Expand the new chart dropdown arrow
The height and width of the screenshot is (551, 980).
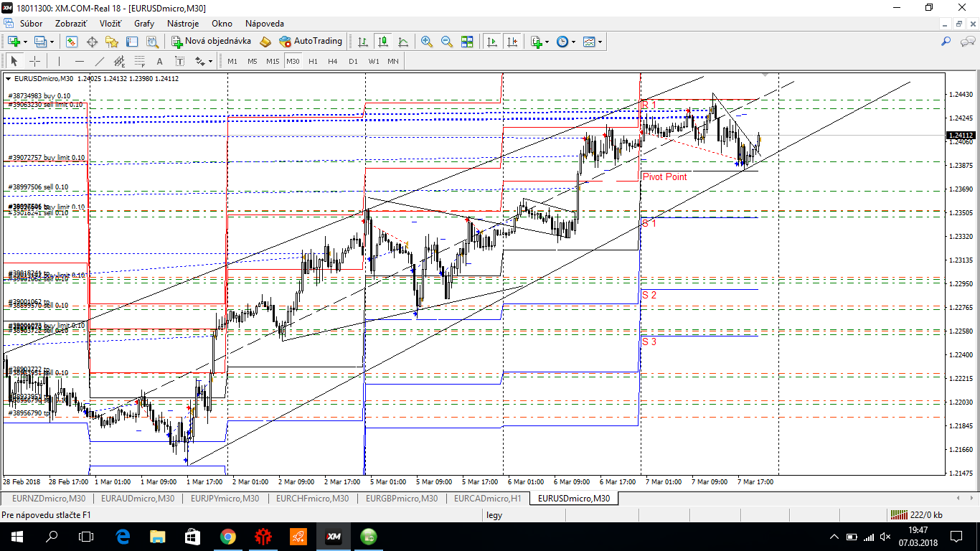(x=24, y=42)
